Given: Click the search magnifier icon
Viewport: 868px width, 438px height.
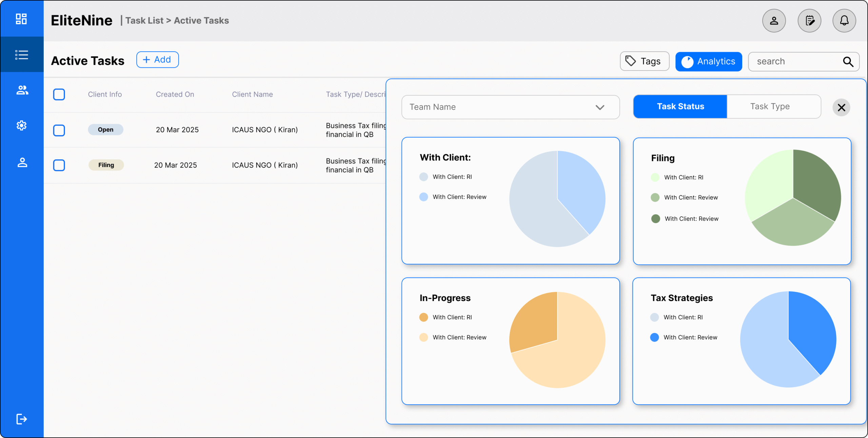Looking at the screenshot, I should tap(848, 62).
